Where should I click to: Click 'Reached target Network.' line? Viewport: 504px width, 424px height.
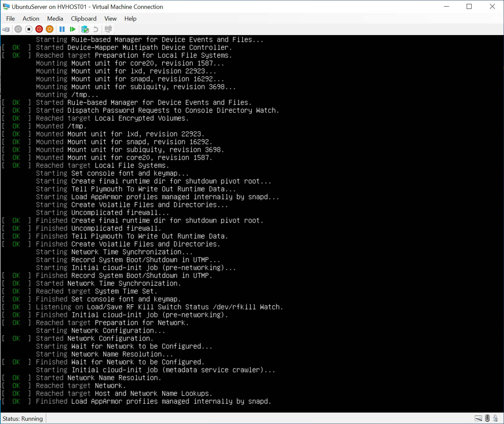pyautogui.click(x=81, y=386)
